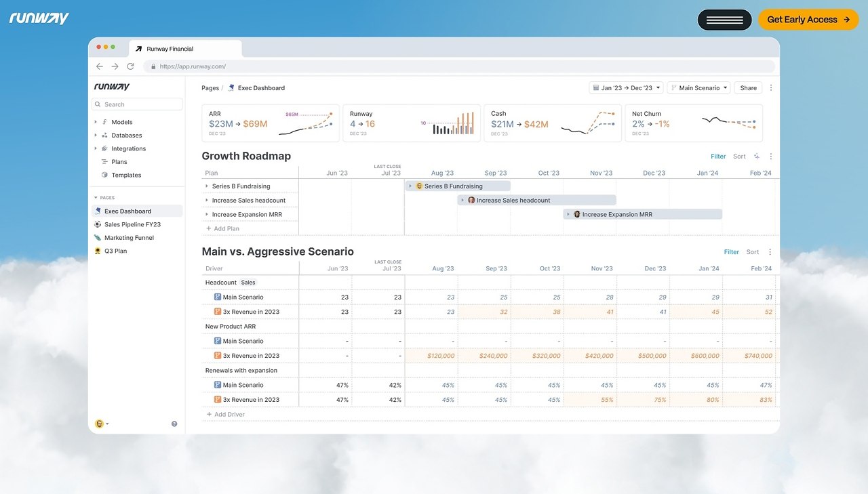Open Marketing Funnel page

(x=137, y=238)
